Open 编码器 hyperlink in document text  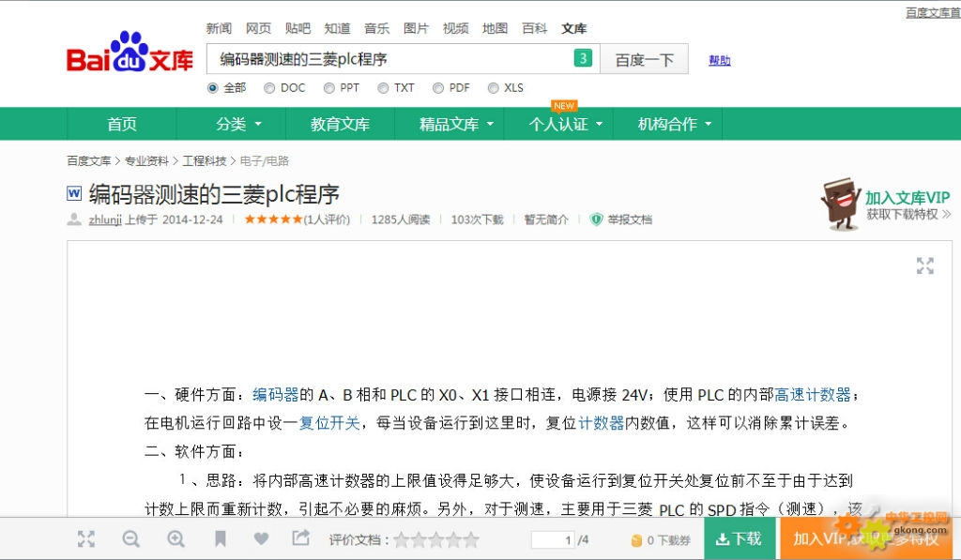[x=275, y=395]
